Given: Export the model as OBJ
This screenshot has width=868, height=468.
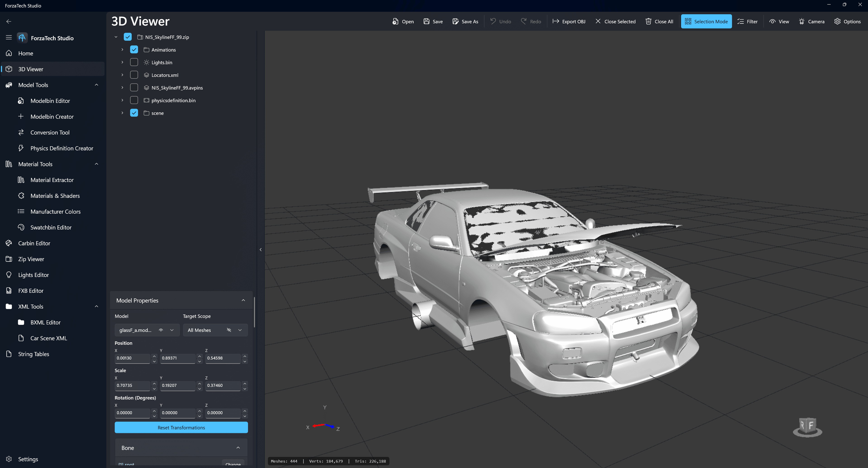Looking at the screenshot, I should (569, 21).
